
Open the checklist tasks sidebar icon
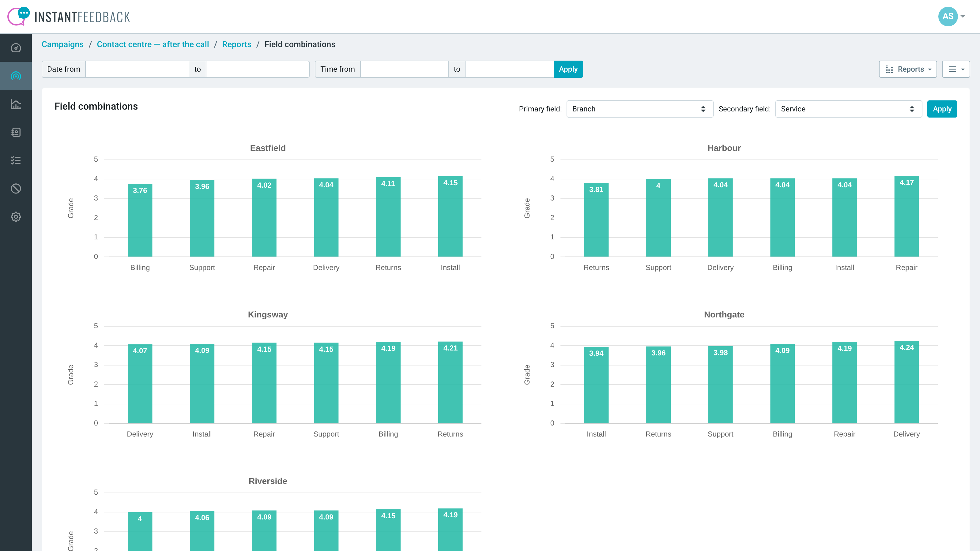16,160
